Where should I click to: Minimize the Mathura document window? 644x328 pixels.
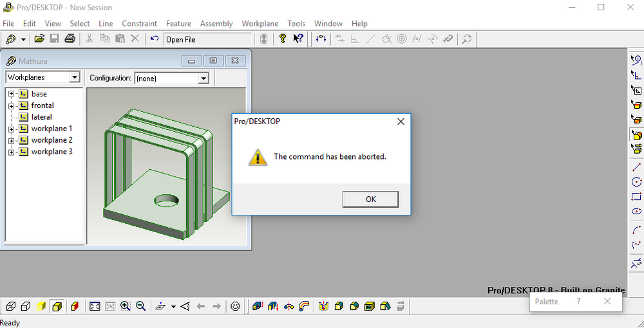coord(192,60)
